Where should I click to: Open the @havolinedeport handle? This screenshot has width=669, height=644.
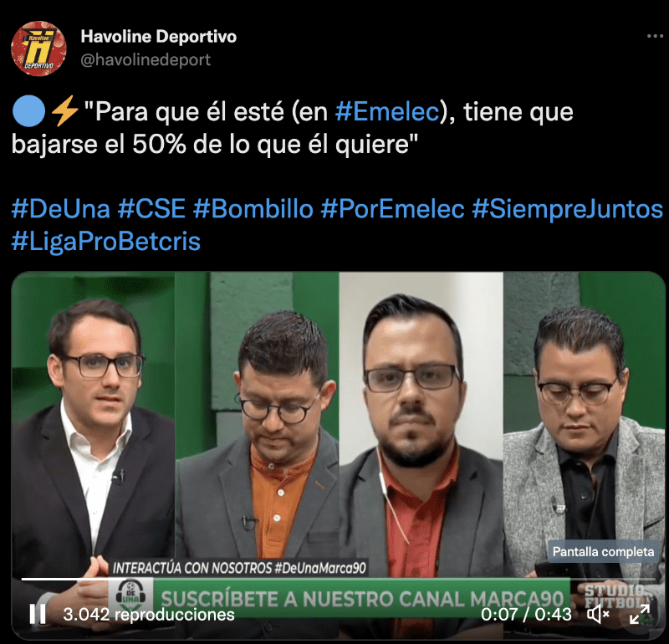(146, 59)
